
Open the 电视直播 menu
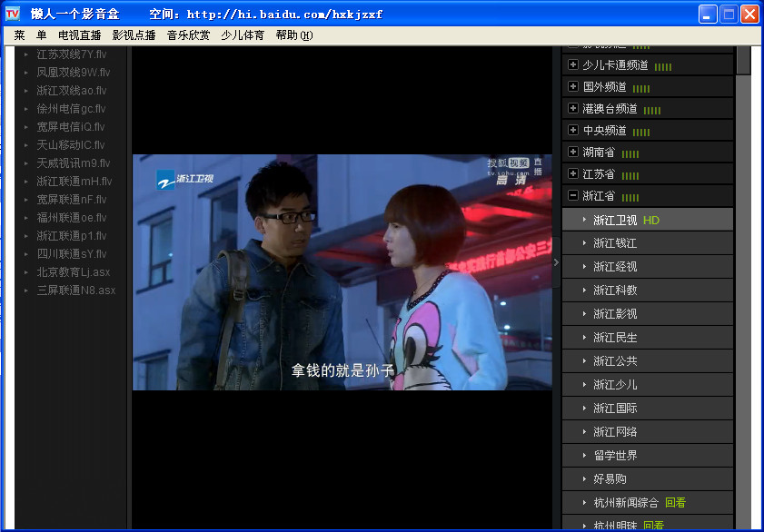coord(79,35)
